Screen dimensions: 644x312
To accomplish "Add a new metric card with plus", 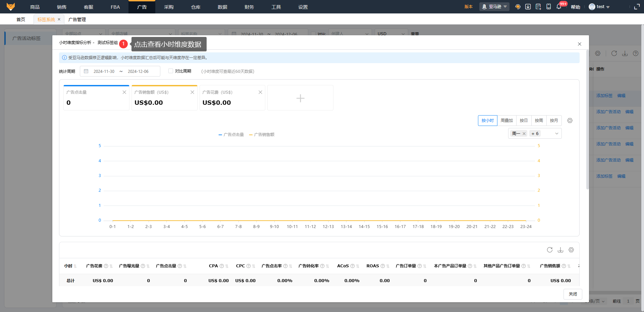I will [300, 98].
